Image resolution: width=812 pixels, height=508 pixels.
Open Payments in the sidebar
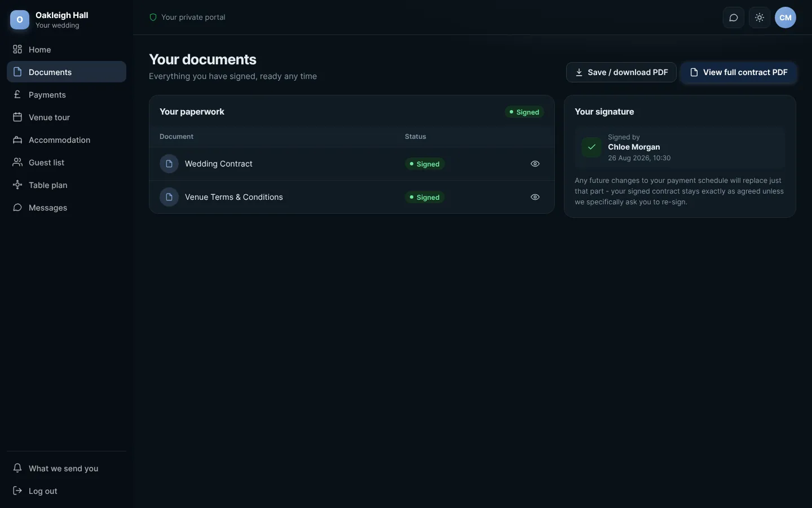click(x=67, y=95)
